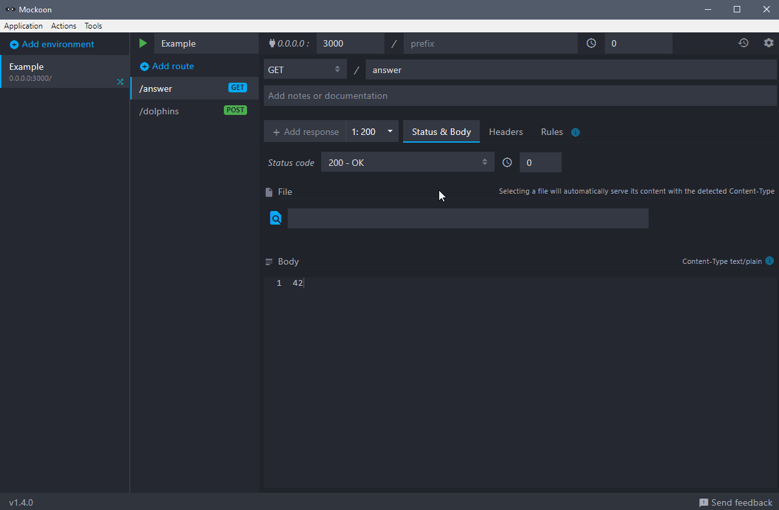The height and width of the screenshot is (510, 779).
Task: Click the Send feedback chat icon
Action: click(x=703, y=503)
